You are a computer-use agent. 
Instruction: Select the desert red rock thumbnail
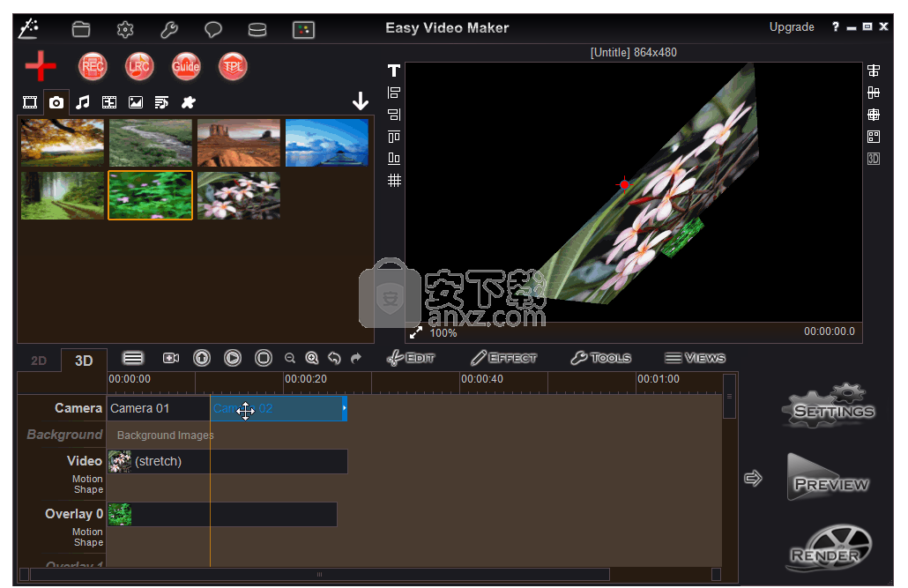click(239, 143)
